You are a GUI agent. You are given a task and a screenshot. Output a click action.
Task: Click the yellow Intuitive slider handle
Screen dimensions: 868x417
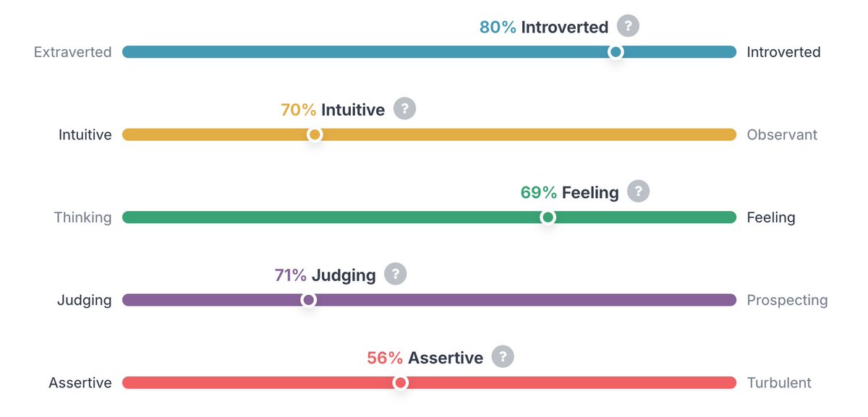pyautogui.click(x=315, y=134)
